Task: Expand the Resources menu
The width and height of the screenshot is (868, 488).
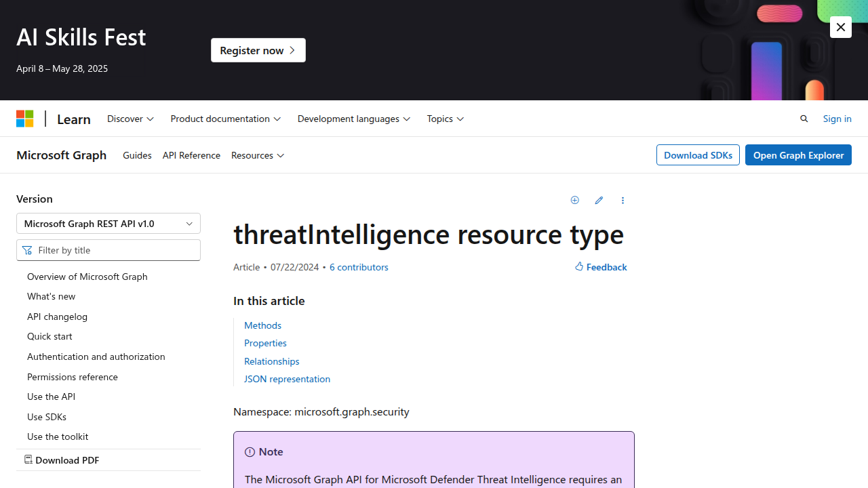Action: pos(258,155)
